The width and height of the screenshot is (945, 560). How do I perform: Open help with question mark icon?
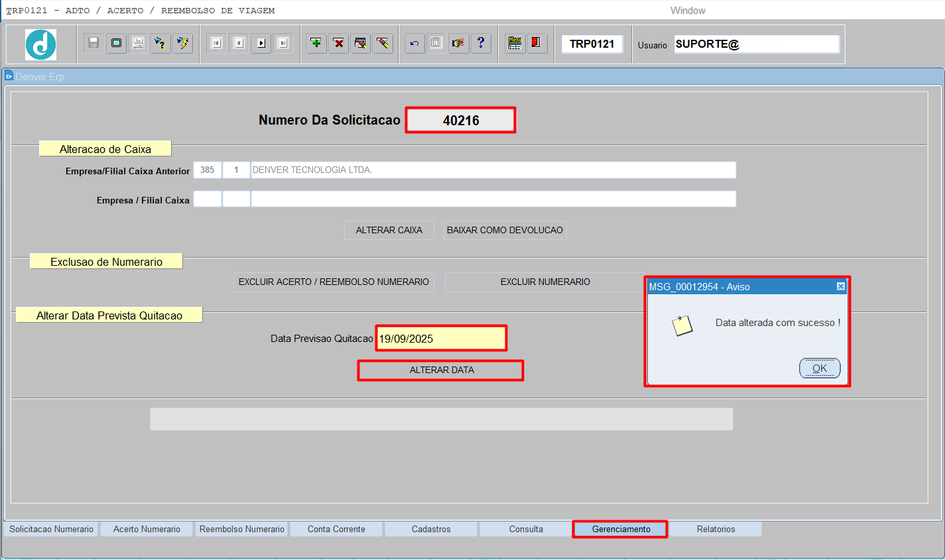[481, 43]
